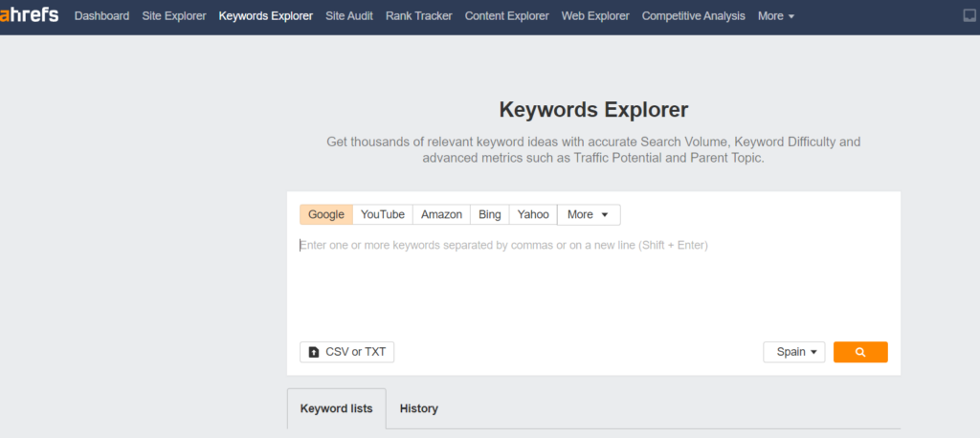Open the Spain country dropdown
The height and width of the screenshot is (438, 980).
[793, 352]
